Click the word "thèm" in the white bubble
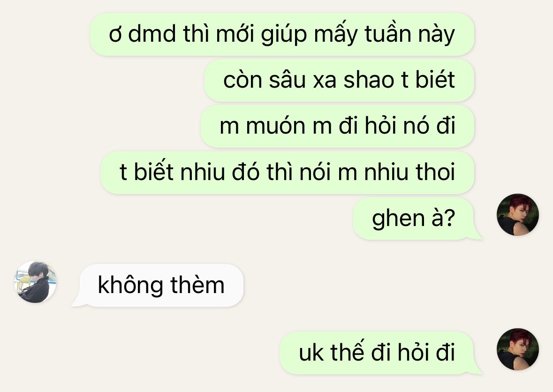The image size is (553, 392). point(197,285)
